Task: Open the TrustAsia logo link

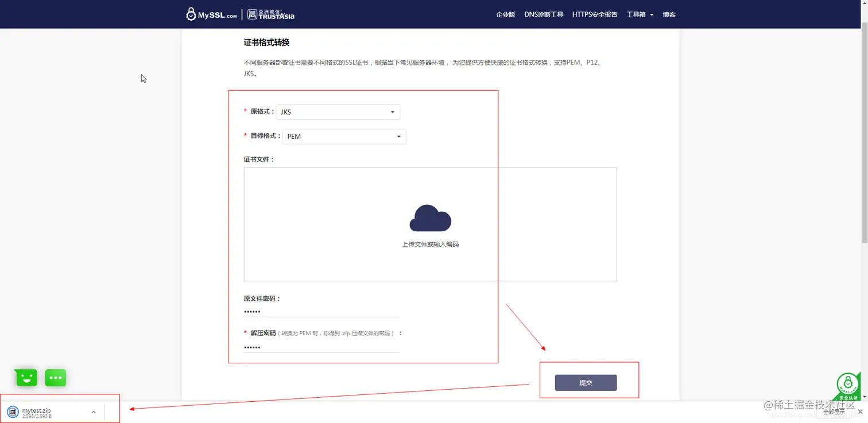Action: [271, 14]
